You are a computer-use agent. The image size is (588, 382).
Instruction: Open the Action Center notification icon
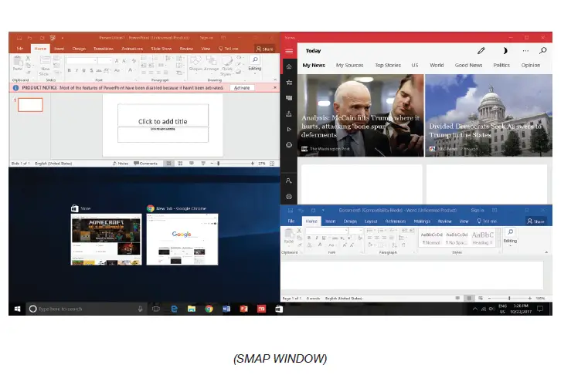point(540,309)
